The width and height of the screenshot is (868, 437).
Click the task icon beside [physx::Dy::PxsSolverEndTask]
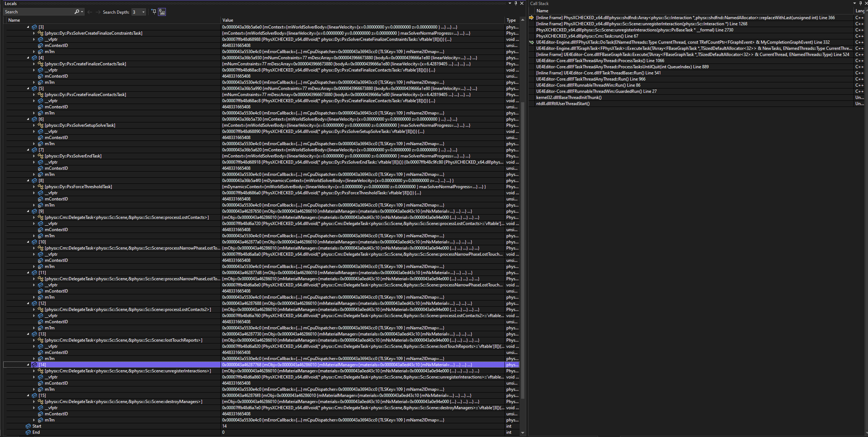tap(40, 156)
